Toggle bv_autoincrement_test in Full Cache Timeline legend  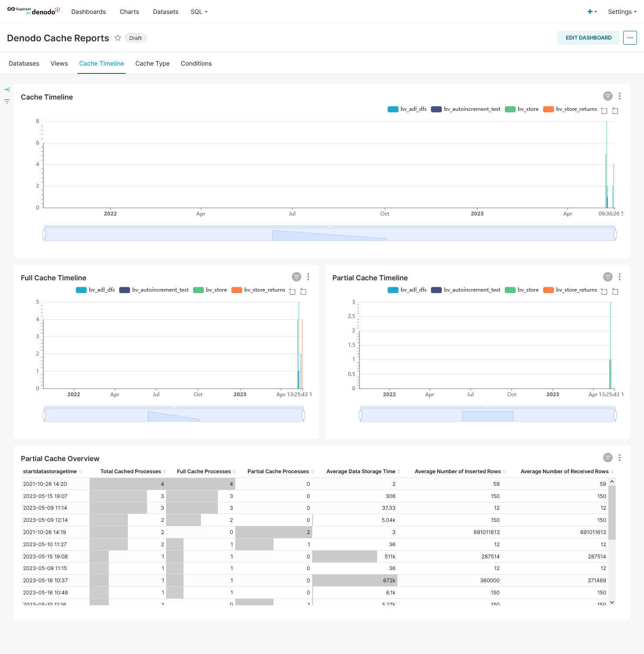pos(154,290)
